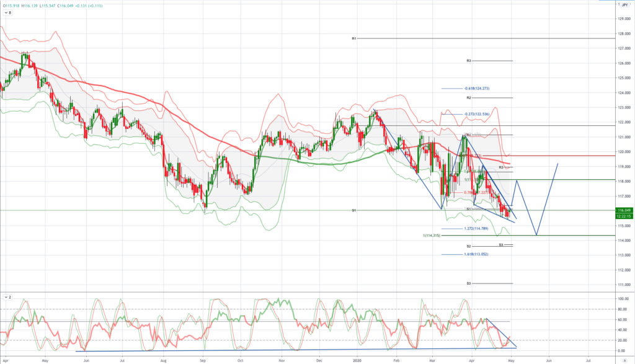Viewport: 635px width, 364px height.
Task: Click the 111.000 label on price scale
Action: click(x=623, y=285)
